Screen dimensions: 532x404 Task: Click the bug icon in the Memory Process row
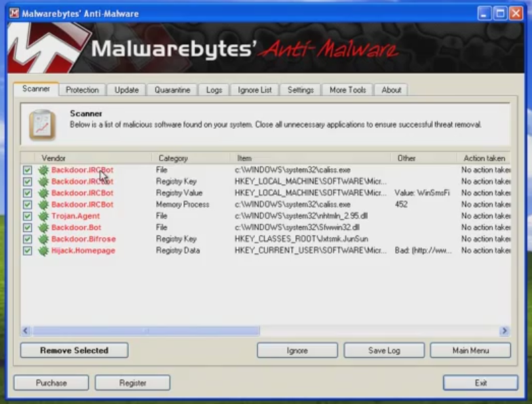[x=43, y=205]
